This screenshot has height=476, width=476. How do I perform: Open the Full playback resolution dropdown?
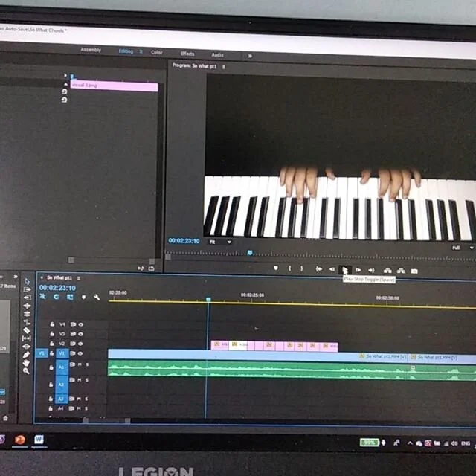point(463,248)
